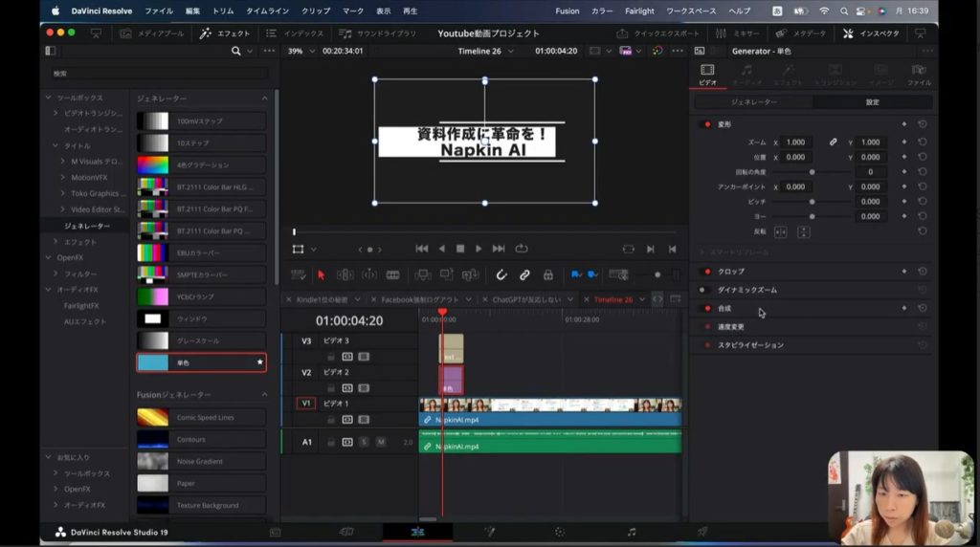
Task: Reset the Zoom parameter in inspector
Action: point(922,142)
